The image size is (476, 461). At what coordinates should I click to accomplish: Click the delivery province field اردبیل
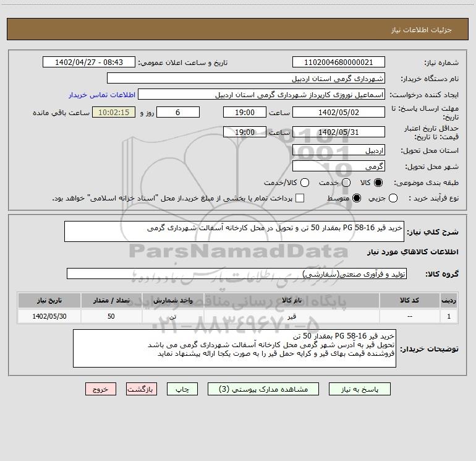339,150
